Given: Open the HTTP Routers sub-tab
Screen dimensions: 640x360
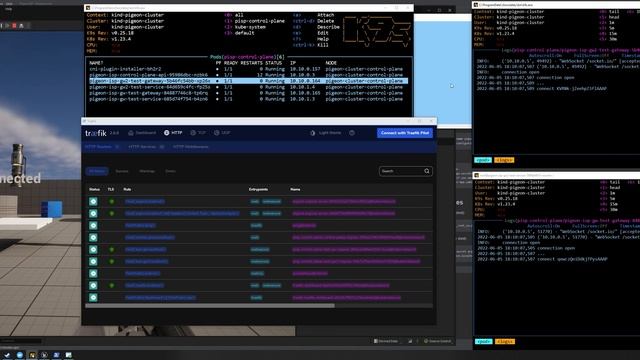Looking at the screenshot, I should 102,147.
